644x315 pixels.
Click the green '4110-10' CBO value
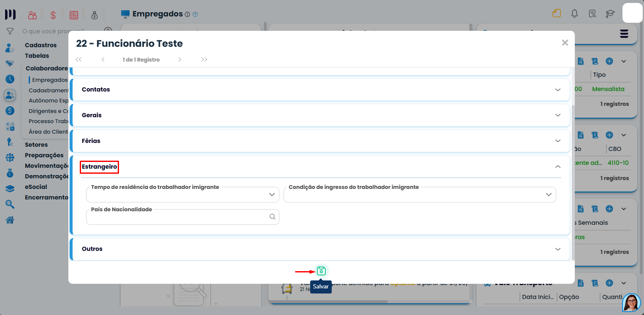tap(618, 163)
